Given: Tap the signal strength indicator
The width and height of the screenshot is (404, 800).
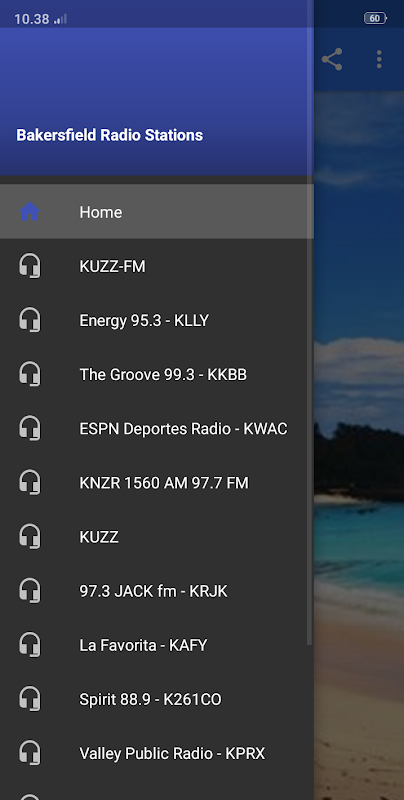Looking at the screenshot, I should point(60,19).
